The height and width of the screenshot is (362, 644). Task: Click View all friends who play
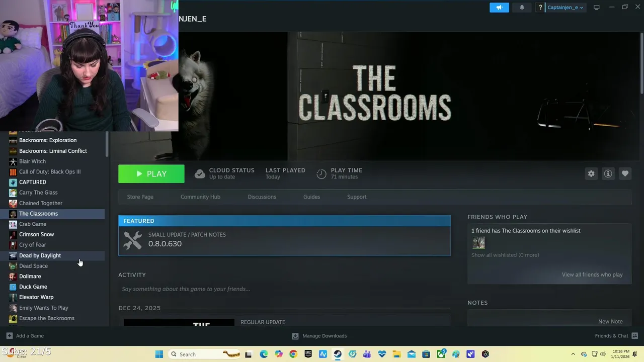tap(592, 275)
